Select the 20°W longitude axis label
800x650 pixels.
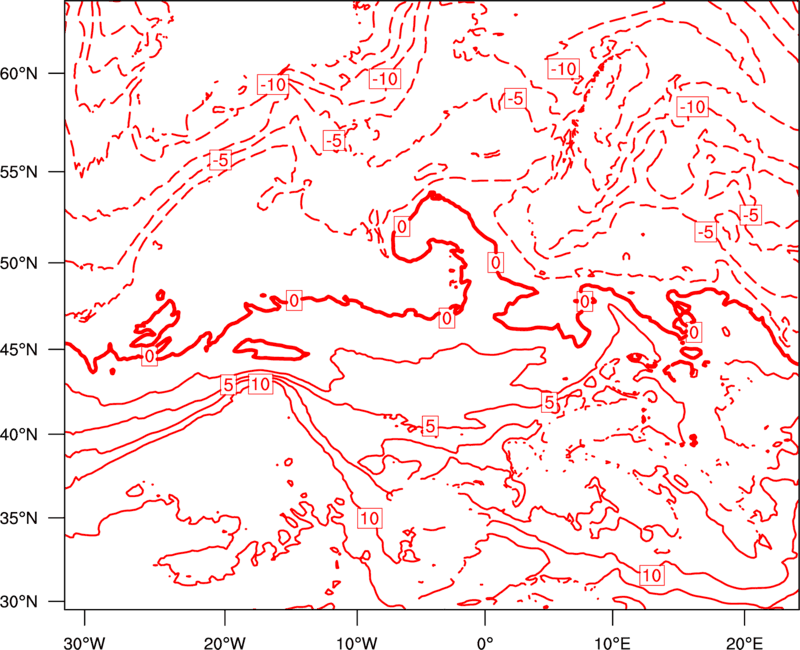tap(224, 643)
